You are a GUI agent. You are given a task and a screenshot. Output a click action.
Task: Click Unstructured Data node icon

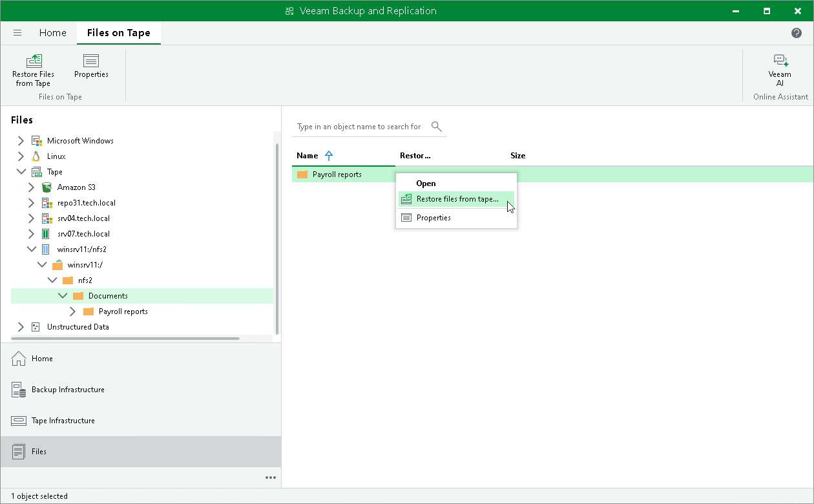tap(37, 326)
